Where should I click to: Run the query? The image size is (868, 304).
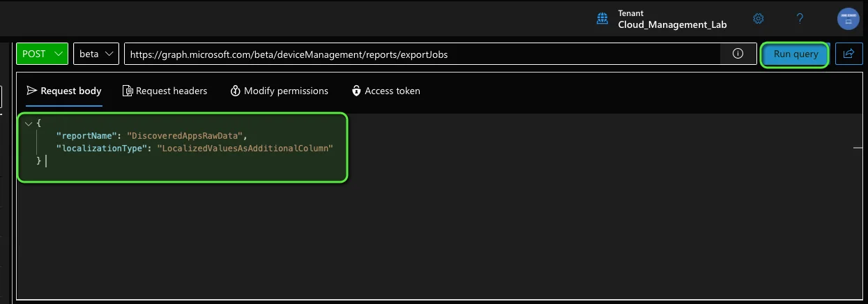point(795,54)
